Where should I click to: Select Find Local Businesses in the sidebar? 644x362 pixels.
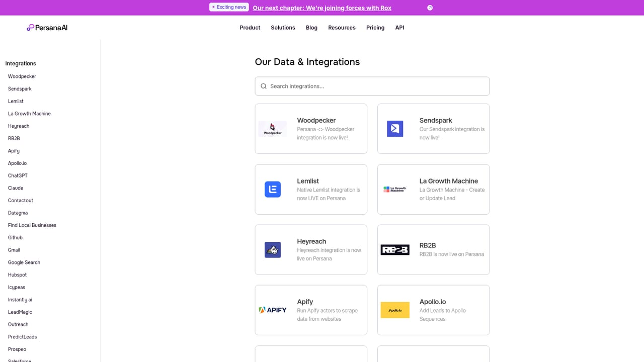click(x=32, y=225)
